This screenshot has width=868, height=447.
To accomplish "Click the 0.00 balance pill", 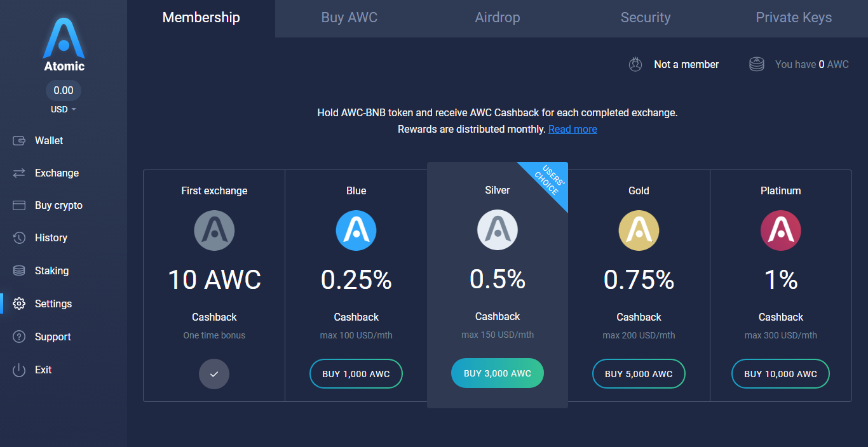I will 64,90.
